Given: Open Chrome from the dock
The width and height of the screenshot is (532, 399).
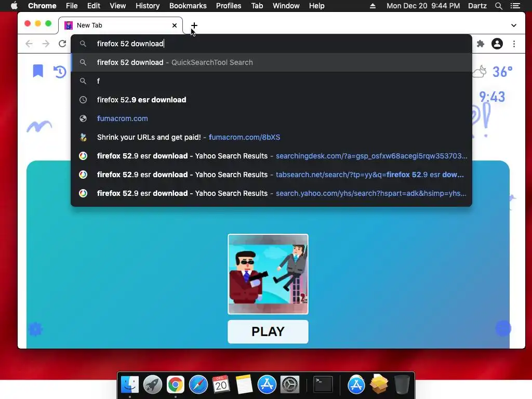Looking at the screenshot, I should 176,385.
